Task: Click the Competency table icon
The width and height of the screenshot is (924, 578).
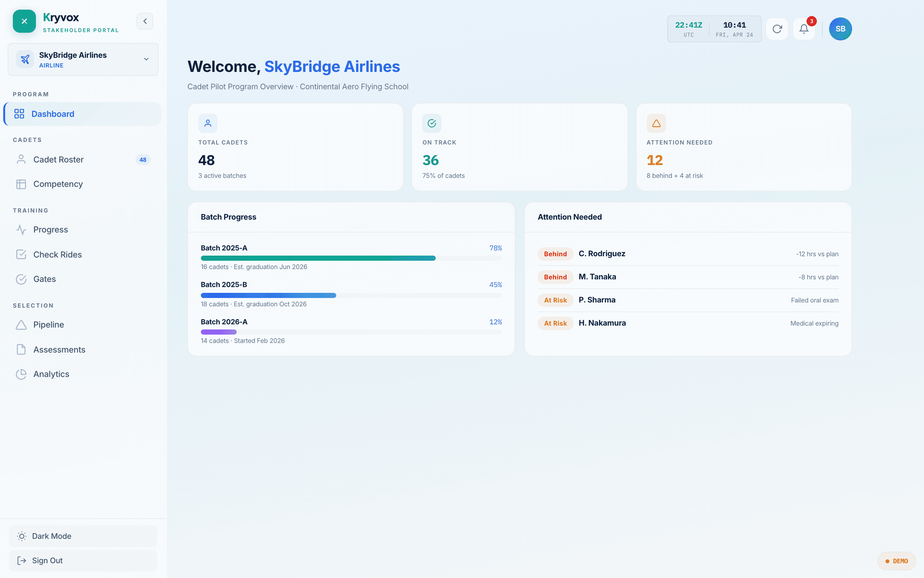Action: [x=21, y=184]
